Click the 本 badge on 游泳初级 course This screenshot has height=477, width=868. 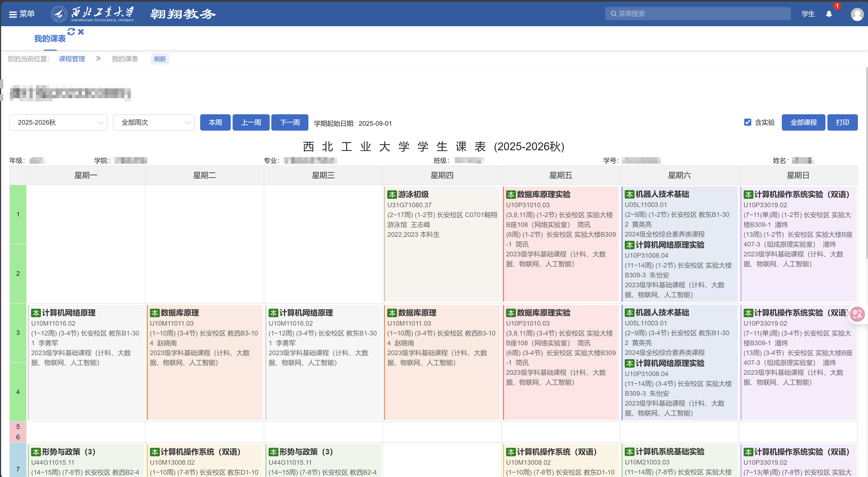(392, 194)
